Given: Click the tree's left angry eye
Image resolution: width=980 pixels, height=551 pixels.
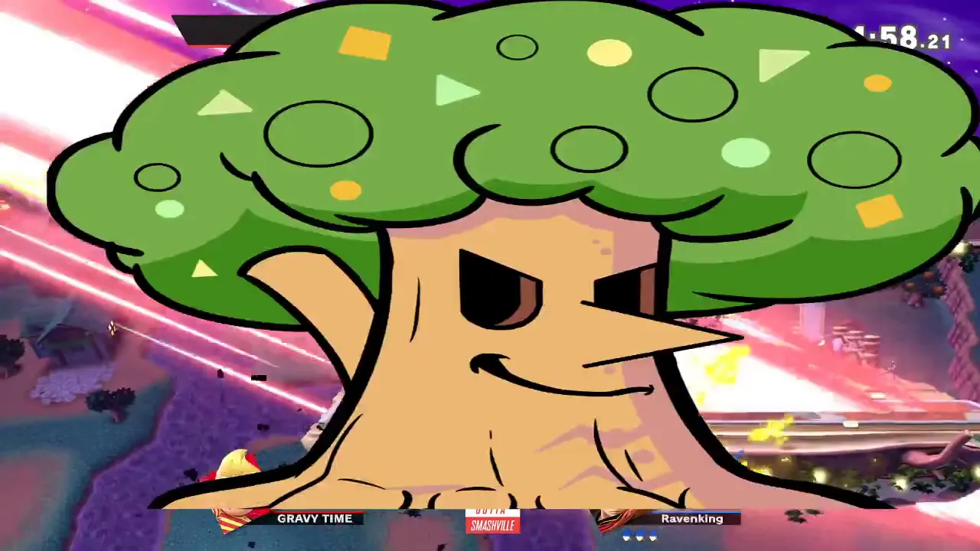Looking at the screenshot, I should (500, 289).
